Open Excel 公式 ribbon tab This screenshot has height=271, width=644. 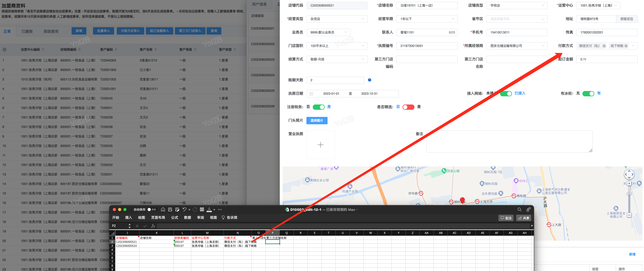pyautogui.click(x=175, y=218)
